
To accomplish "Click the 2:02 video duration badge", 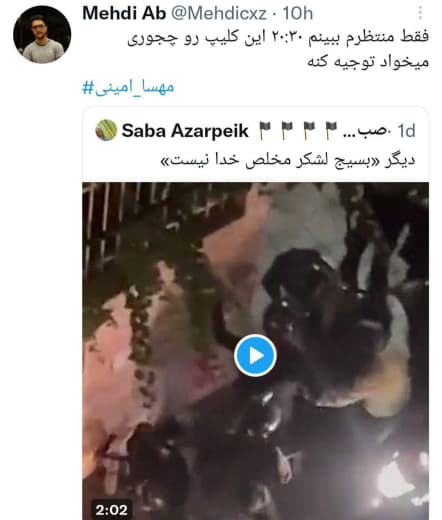I will (112, 510).
